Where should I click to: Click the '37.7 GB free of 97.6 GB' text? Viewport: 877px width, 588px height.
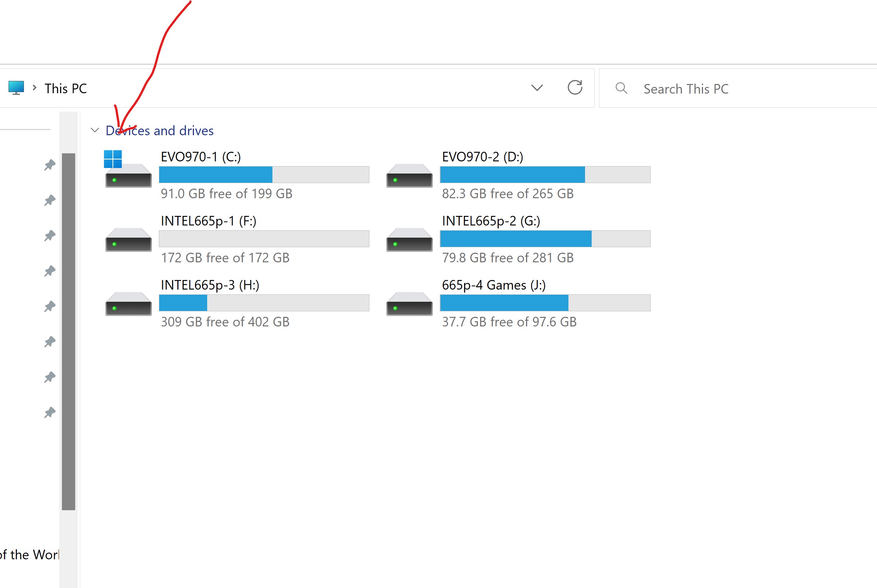click(509, 322)
